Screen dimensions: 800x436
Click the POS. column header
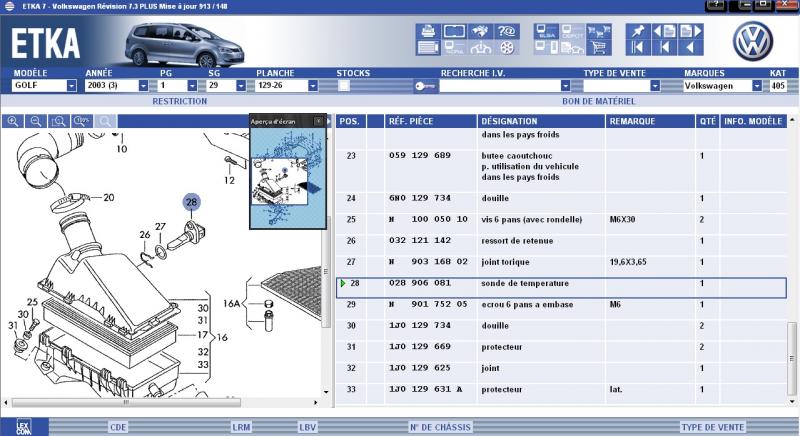(351, 121)
